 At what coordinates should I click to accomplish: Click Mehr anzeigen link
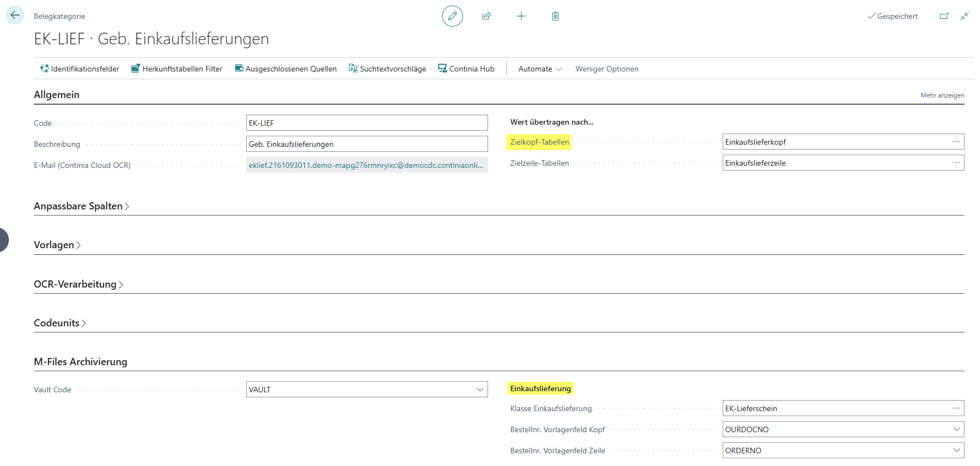pos(942,95)
